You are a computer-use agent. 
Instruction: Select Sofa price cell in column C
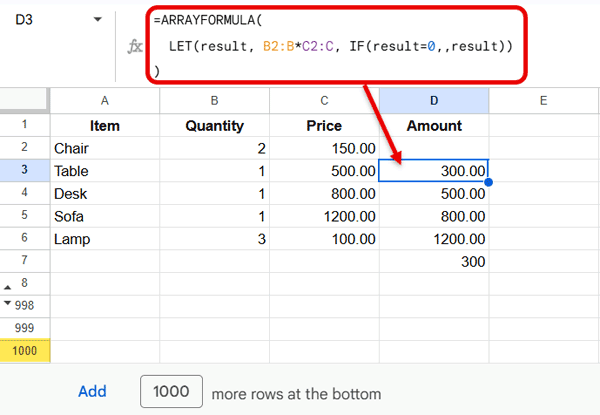[x=324, y=216]
